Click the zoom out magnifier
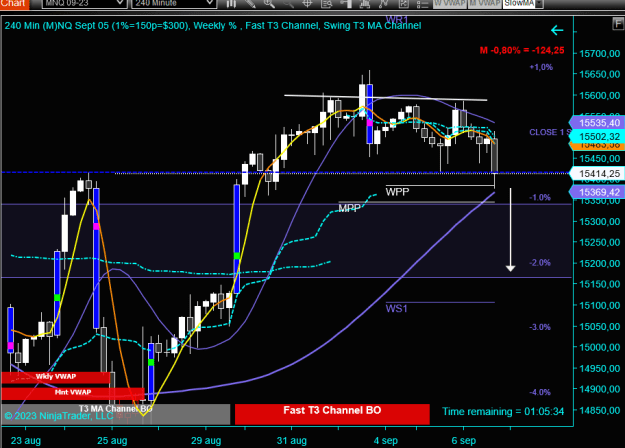 coord(288,4)
